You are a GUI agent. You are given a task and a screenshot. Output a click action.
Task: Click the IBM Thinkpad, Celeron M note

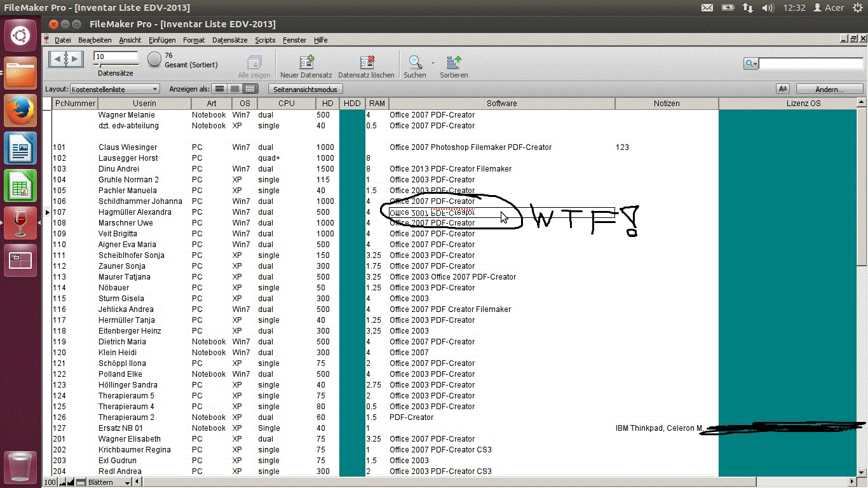[660, 428]
